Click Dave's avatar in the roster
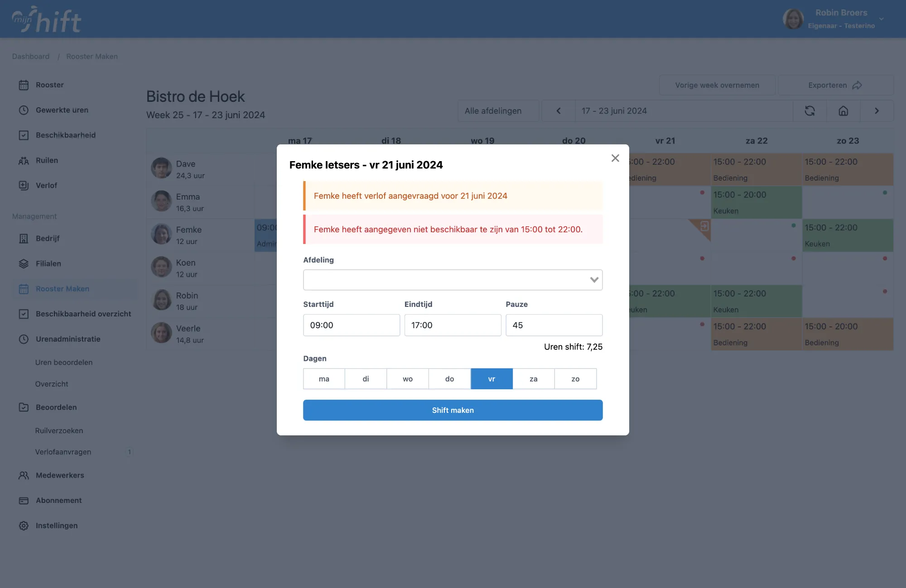The width and height of the screenshot is (906, 588). tap(161, 168)
